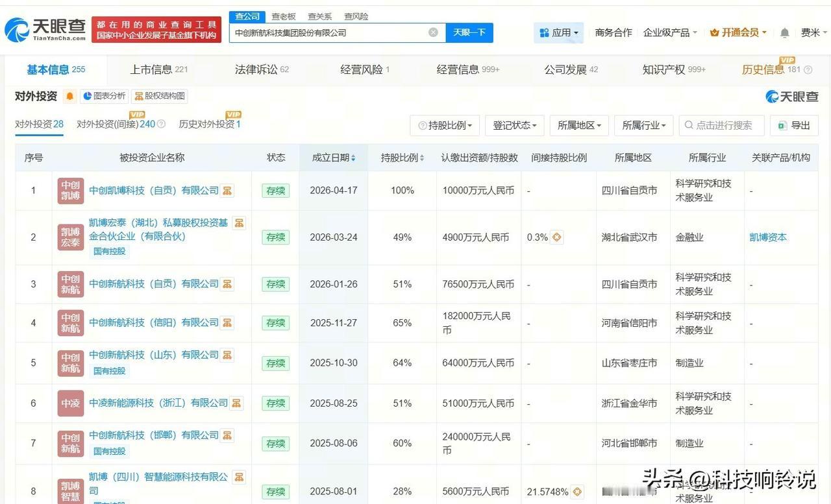Viewport: 831px width, 504px height.
Task: Click the 中创凯博 company logo thumbnail
Action: (x=71, y=191)
